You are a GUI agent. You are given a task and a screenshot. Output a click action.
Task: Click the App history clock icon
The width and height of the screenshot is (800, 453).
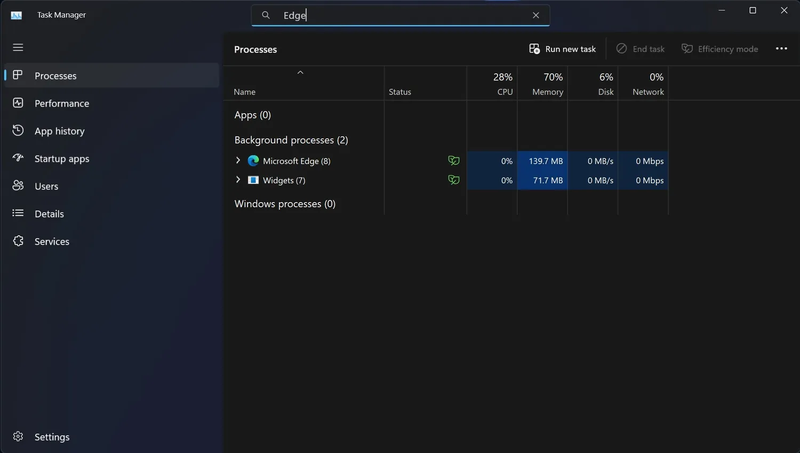[x=18, y=130]
